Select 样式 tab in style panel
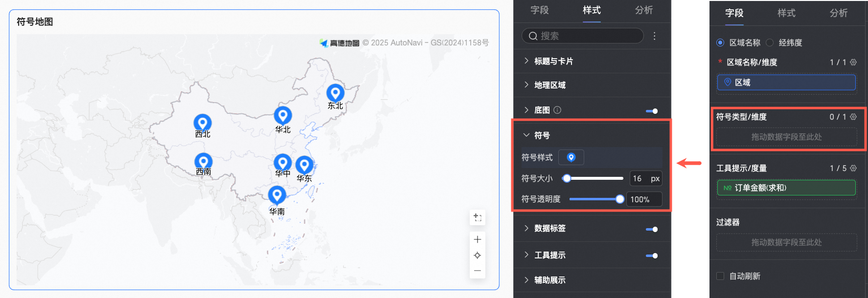The image size is (868, 298). tap(592, 10)
